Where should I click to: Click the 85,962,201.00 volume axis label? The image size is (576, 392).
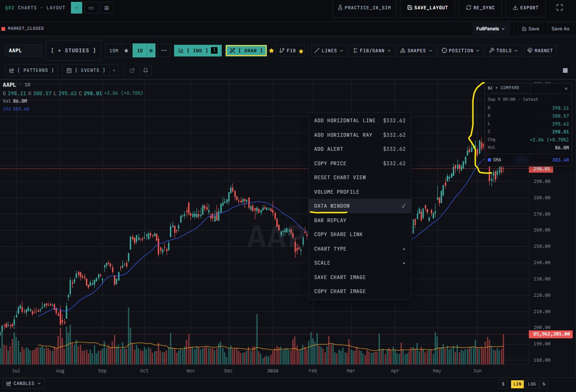pyautogui.click(x=551, y=334)
